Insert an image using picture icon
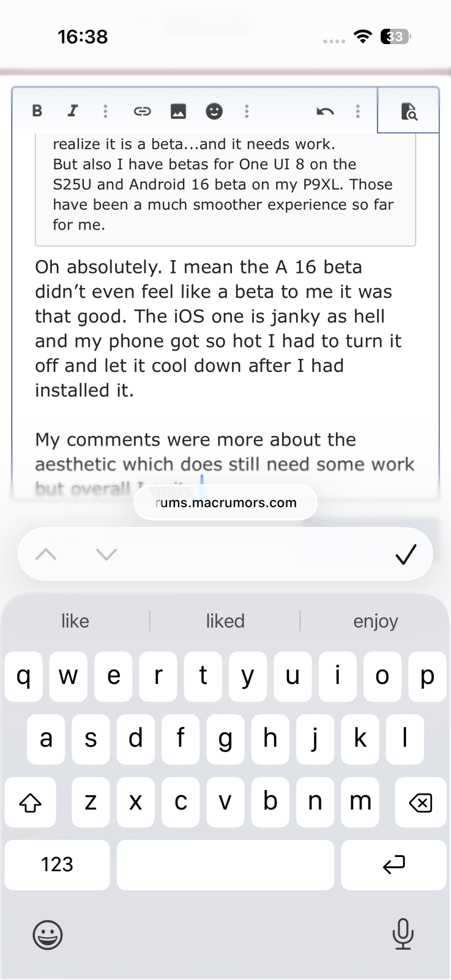Screen dimensions: 451x980 coord(178,111)
